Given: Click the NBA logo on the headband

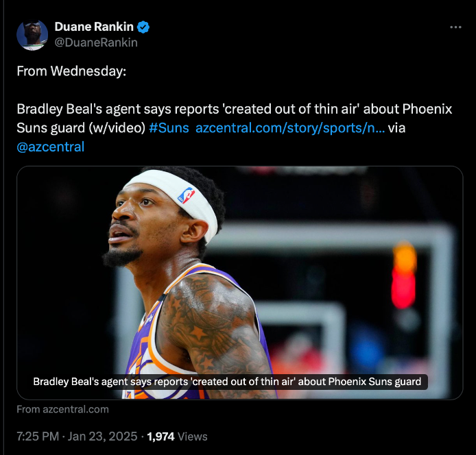Looking at the screenshot, I should [186, 195].
